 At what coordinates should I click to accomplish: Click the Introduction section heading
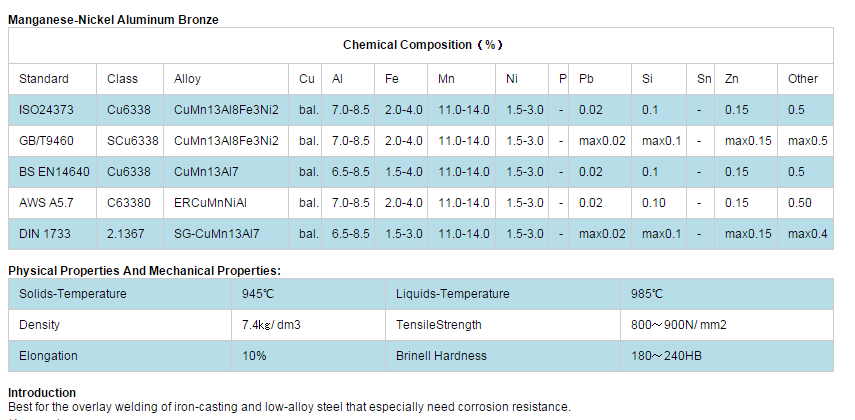(x=42, y=393)
